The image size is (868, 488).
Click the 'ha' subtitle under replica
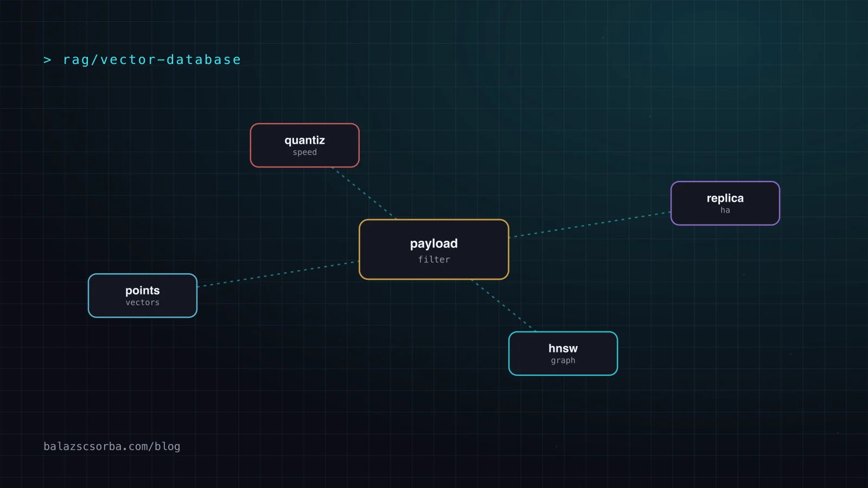[725, 210]
